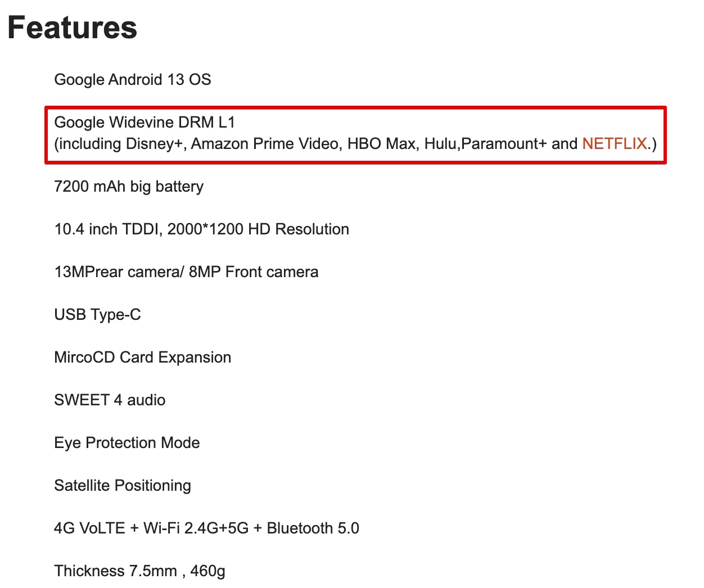Select the SWEET 4 audio feature
This screenshot has width=704, height=588.
pos(110,400)
